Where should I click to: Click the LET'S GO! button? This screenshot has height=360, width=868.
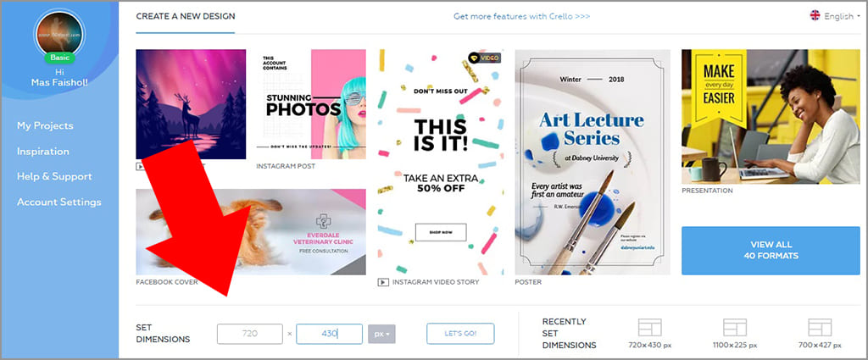[460, 334]
